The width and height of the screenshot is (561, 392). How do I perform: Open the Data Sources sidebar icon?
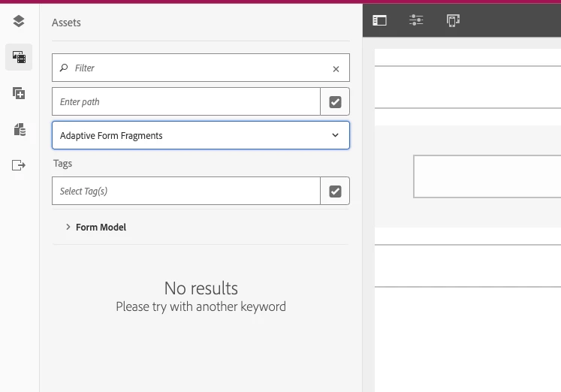[x=20, y=129]
